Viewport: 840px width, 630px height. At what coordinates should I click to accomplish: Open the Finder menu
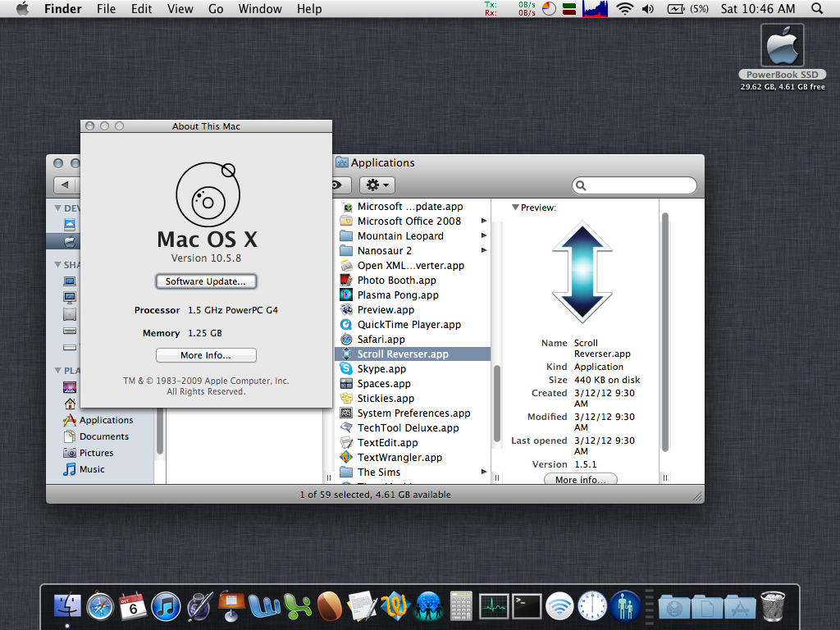(x=62, y=8)
